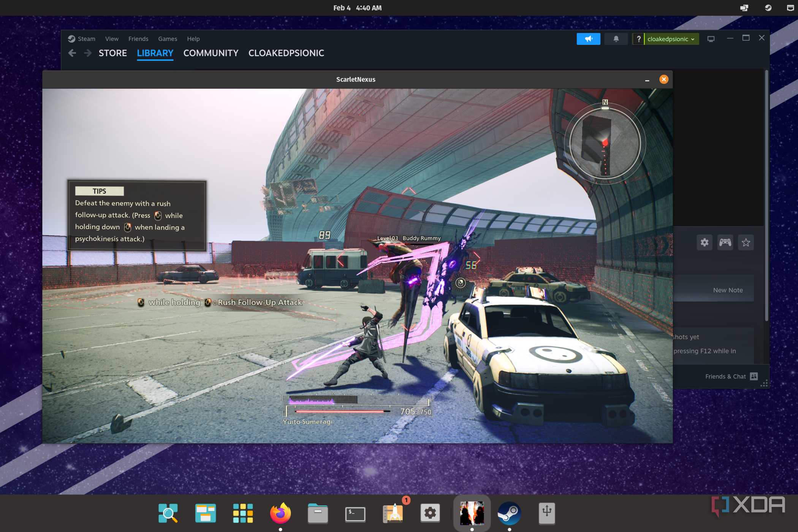Click the 'Rush Follow-Up Attack' prompt text

(260, 302)
